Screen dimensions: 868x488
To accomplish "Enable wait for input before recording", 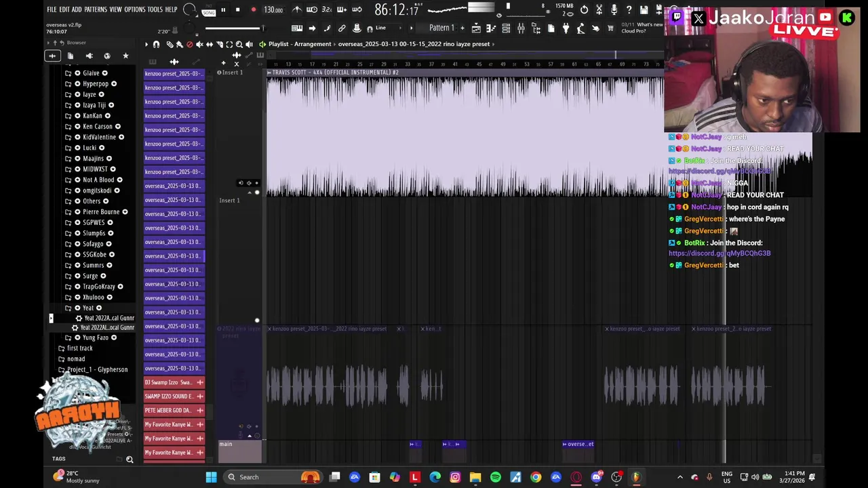I will click(x=312, y=9).
